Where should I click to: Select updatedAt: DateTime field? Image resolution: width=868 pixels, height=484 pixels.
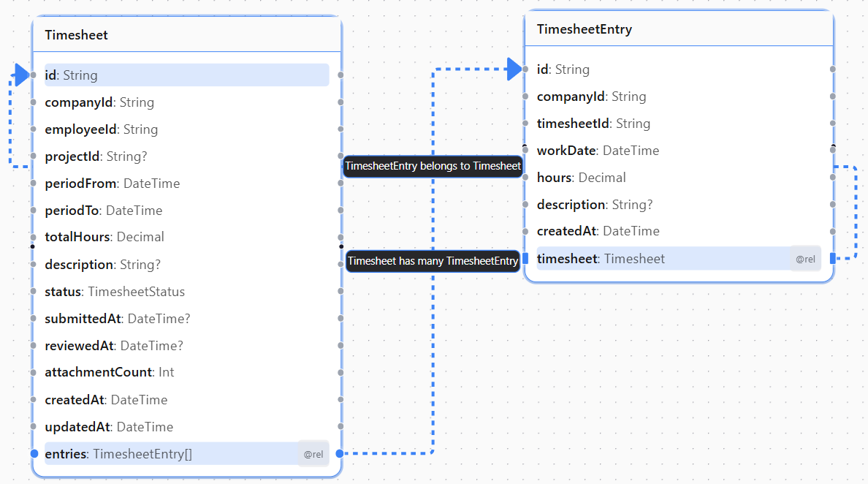tap(187, 426)
